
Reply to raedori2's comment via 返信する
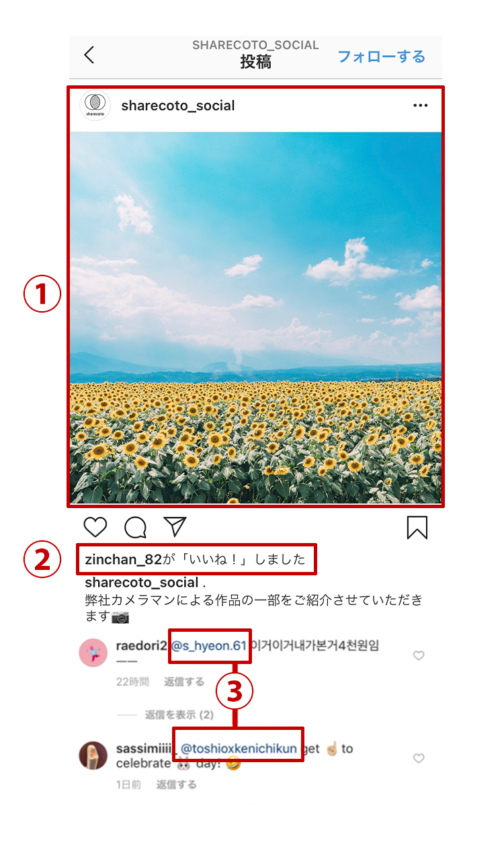coord(184,682)
